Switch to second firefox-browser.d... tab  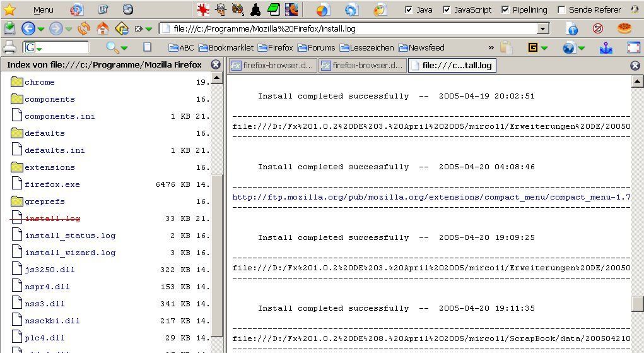tap(362, 65)
